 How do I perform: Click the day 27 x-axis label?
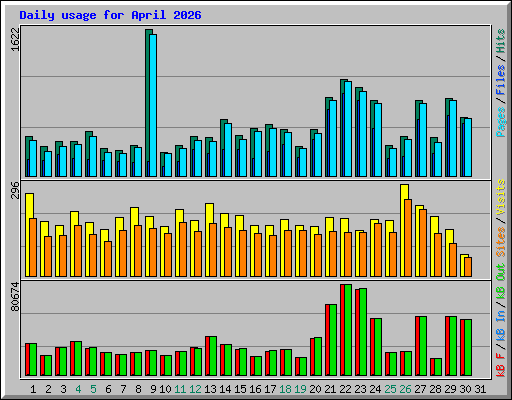420,389
